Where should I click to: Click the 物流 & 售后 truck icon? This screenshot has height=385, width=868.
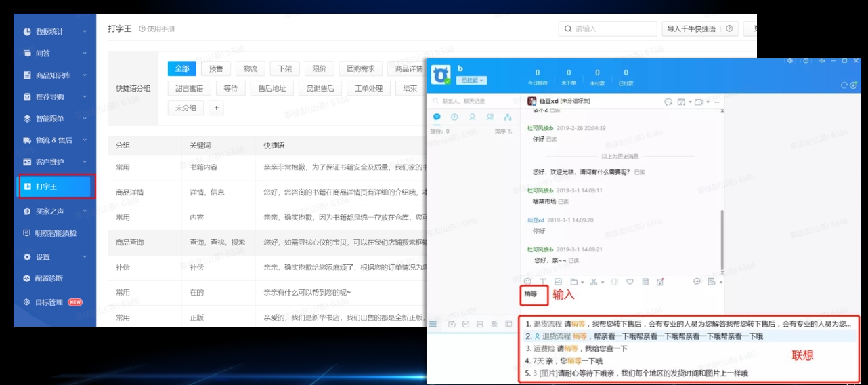point(27,140)
